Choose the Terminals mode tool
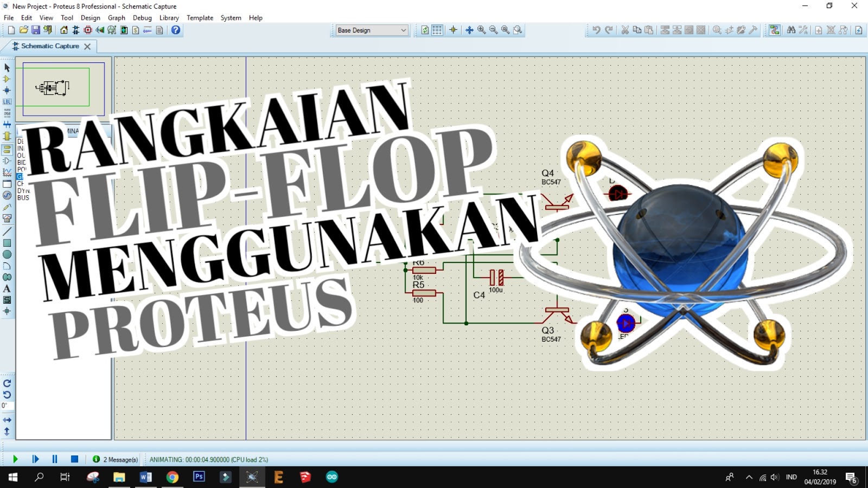This screenshot has height=488, width=868. pos(7,150)
